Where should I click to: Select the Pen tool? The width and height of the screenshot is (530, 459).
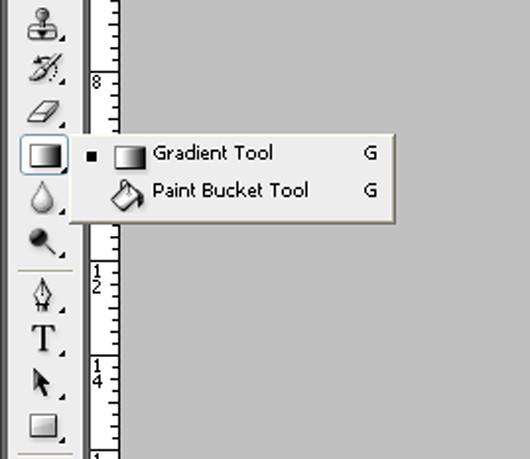coord(43,295)
